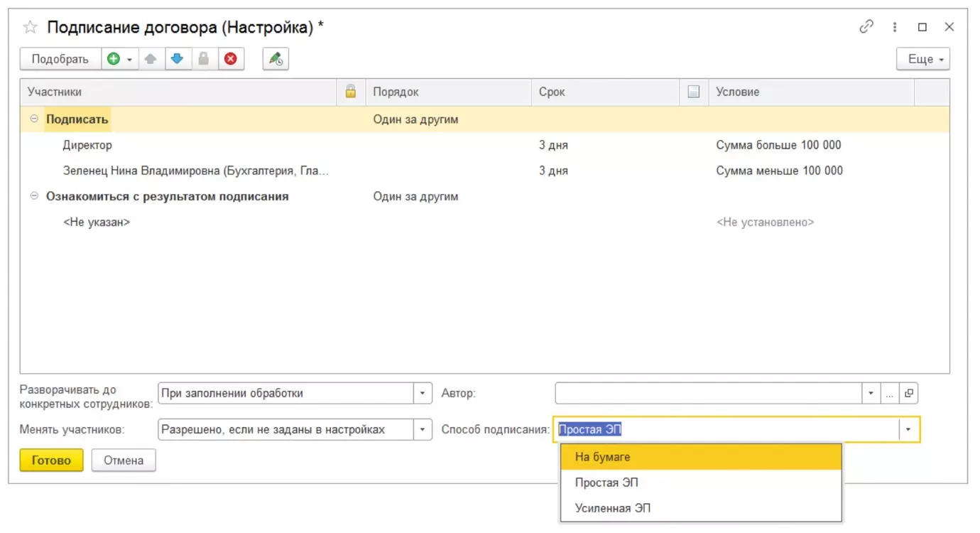
Task: Choose Простая ЭП in the dropdown list
Action: (701, 483)
